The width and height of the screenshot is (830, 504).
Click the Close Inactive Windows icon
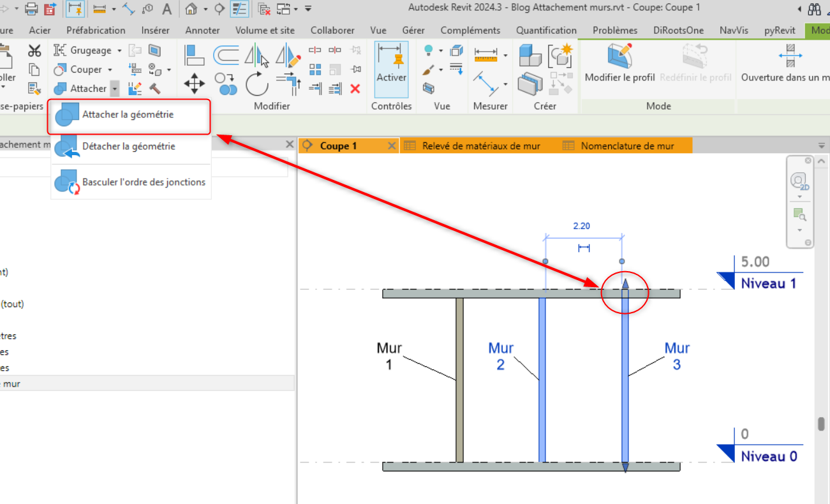(264, 9)
